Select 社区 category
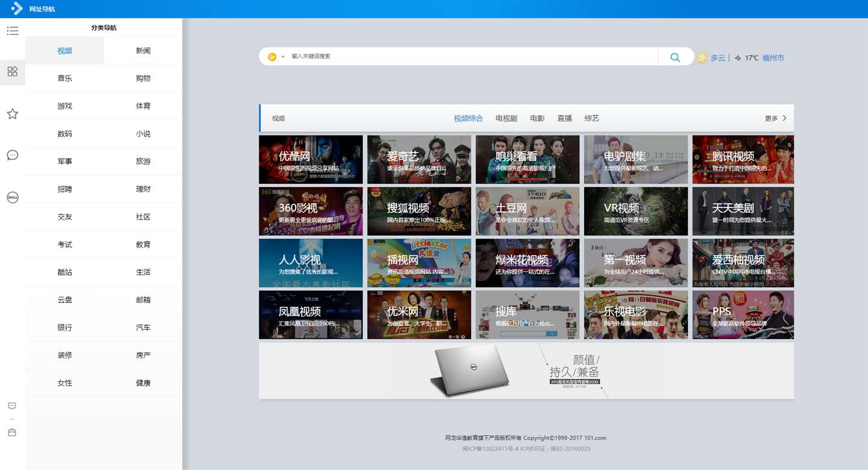The width and height of the screenshot is (868, 470). coord(143,217)
